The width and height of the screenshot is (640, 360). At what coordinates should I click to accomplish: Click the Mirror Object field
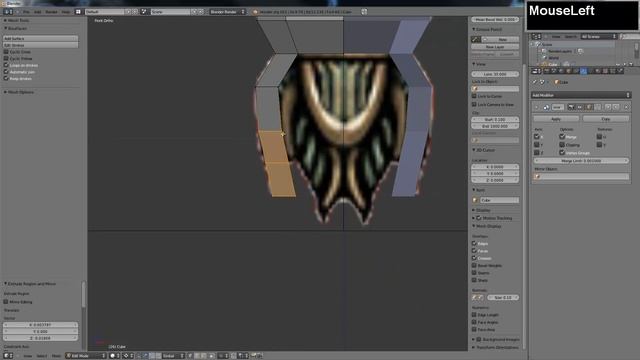[x=581, y=177]
